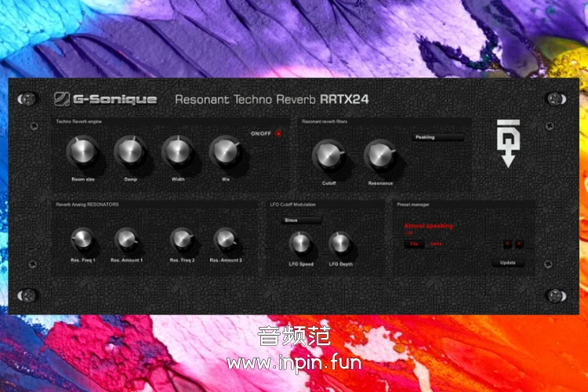The width and height of the screenshot is (588, 392).
Task: Click the LFO Cutoff Modulation header
Action: pyautogui.click(x=293, y=205)
